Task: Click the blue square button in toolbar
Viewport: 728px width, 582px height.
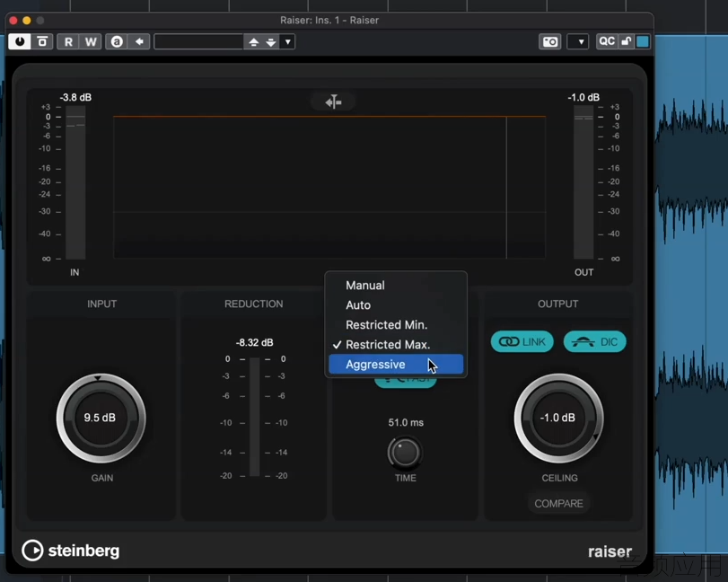Action: (x=643, y=42)
